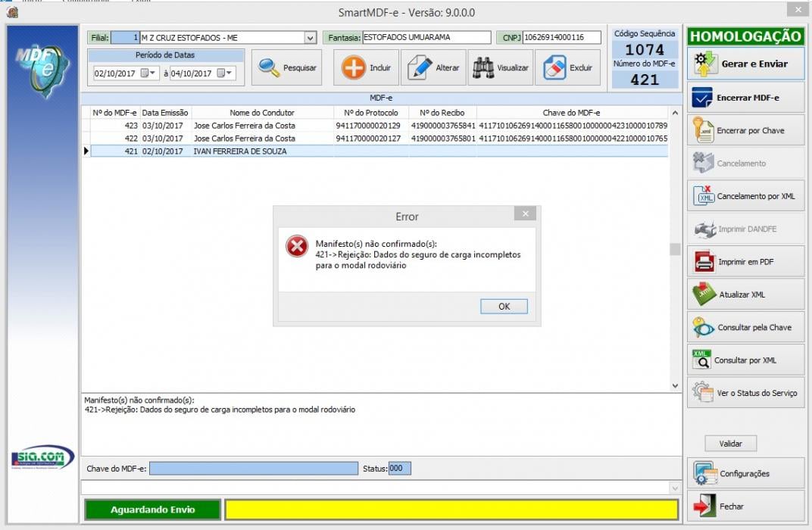Click the Pesquisar magnifier icon
Image resolution: width=812 pixels, height=530 pixels.
[x=269, y=68]
